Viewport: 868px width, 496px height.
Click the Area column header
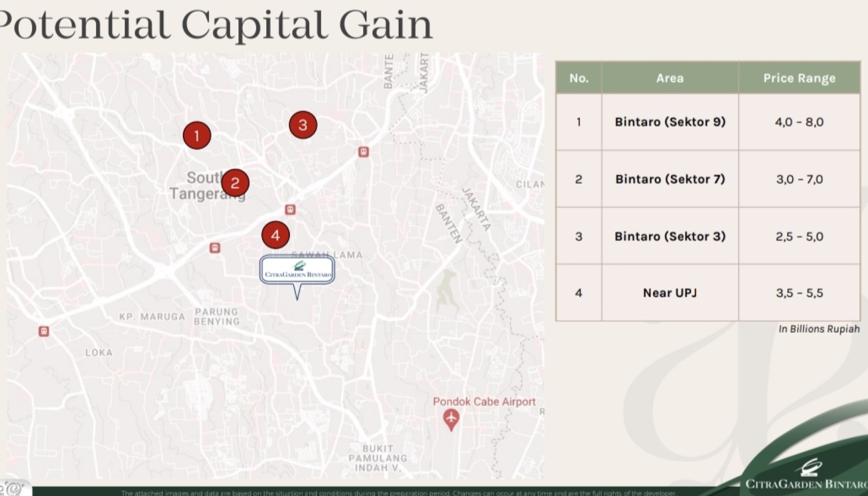tap(670, 78)
